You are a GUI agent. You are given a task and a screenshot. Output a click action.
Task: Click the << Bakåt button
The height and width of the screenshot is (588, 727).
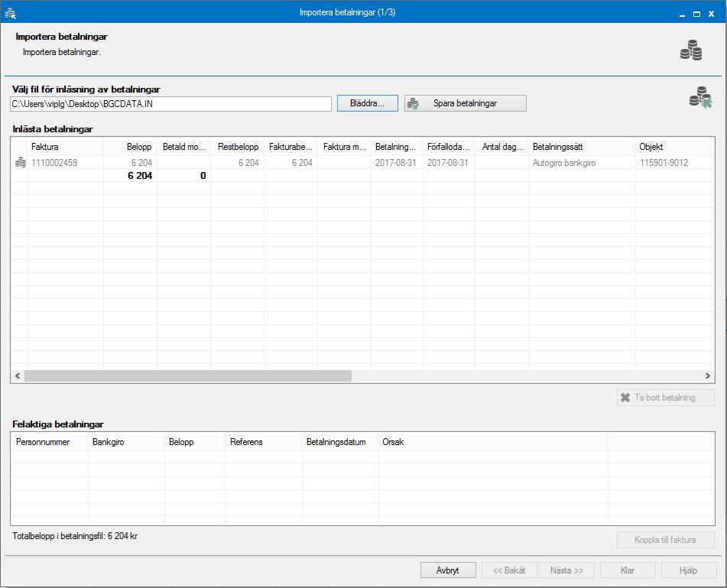point(509,570)
